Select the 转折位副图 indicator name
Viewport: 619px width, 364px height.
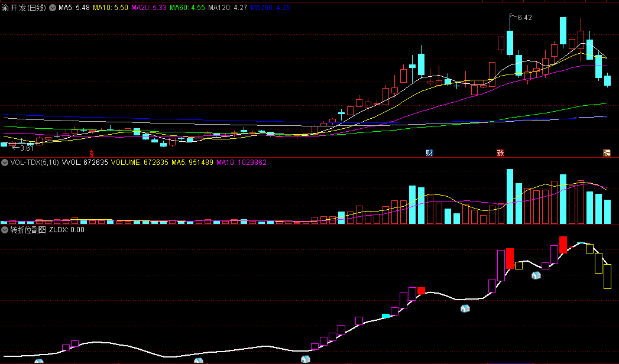[28, 229]
